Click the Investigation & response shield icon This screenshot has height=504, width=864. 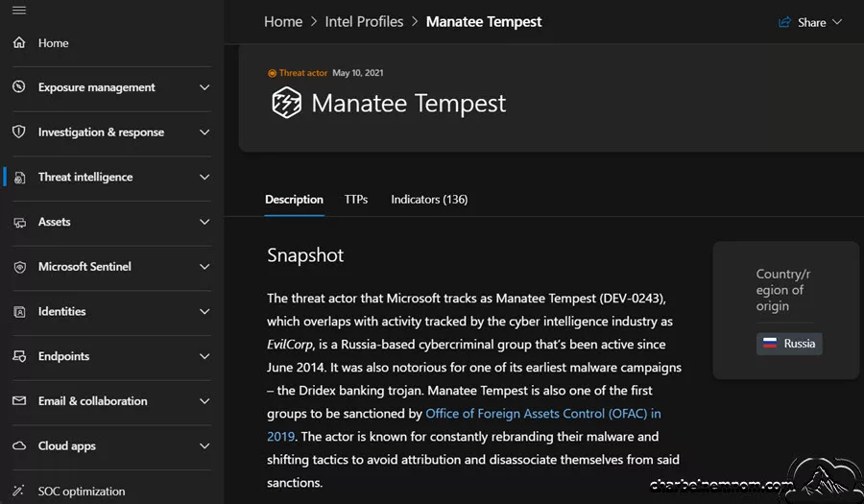point(19,132)
